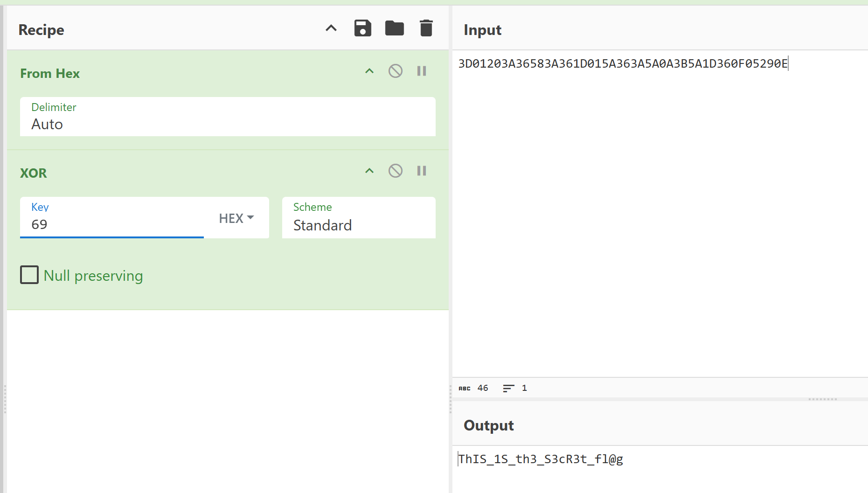
Task: Collapse the XOR operation
Action: point(369,171)
